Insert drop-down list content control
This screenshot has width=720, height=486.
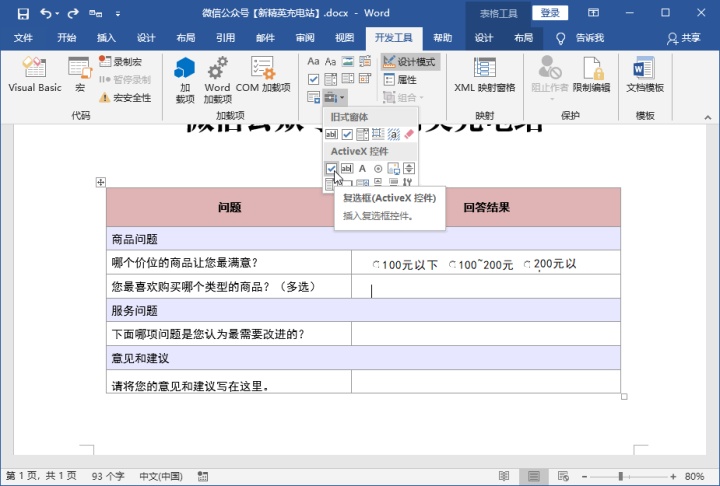(348, 79)
